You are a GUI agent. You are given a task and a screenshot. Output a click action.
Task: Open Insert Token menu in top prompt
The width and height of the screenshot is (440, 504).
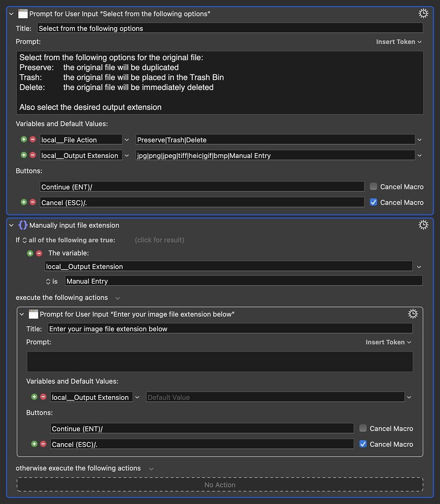point(399,42)
